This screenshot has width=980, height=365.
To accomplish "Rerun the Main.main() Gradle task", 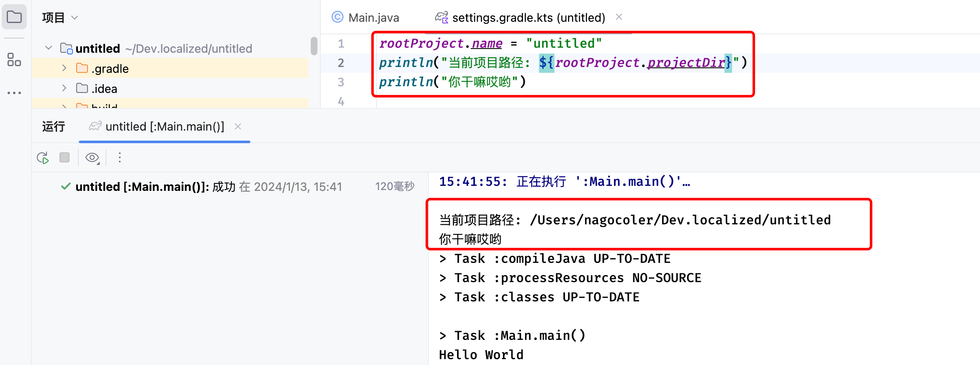I will coord(43,158).
